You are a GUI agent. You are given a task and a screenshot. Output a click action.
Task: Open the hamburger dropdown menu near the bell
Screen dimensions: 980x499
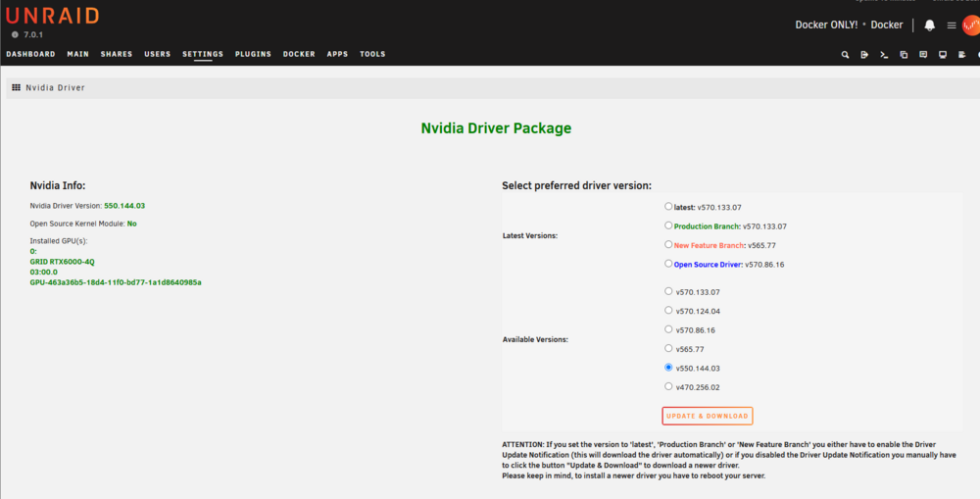(952, 25)
